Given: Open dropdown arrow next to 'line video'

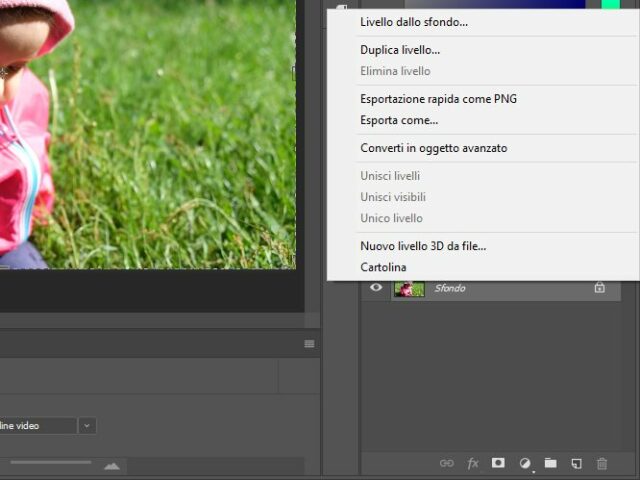Looking at the screenshot, I should 87,426.
